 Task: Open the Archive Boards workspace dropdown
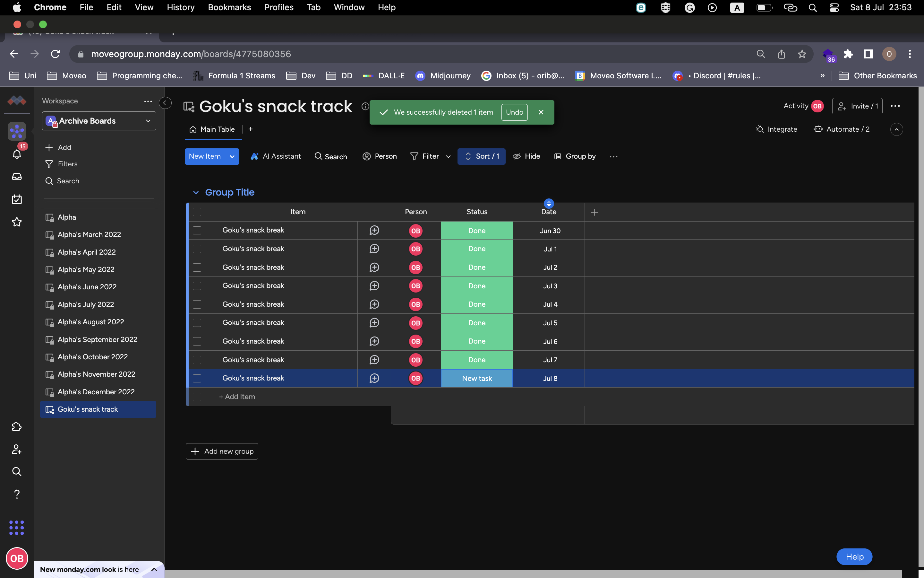coord(99,121)
